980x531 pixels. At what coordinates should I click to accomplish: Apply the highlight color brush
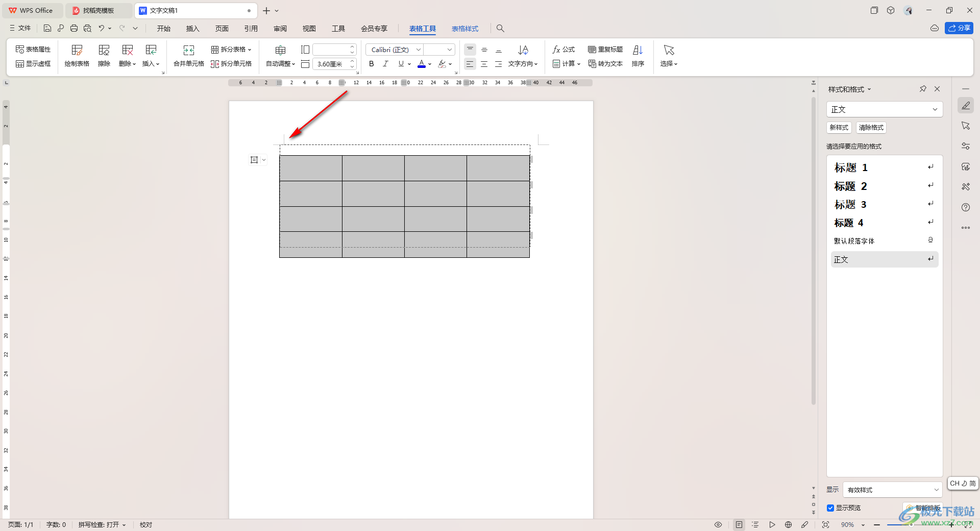pyautogui.click(x=442, y=64)
